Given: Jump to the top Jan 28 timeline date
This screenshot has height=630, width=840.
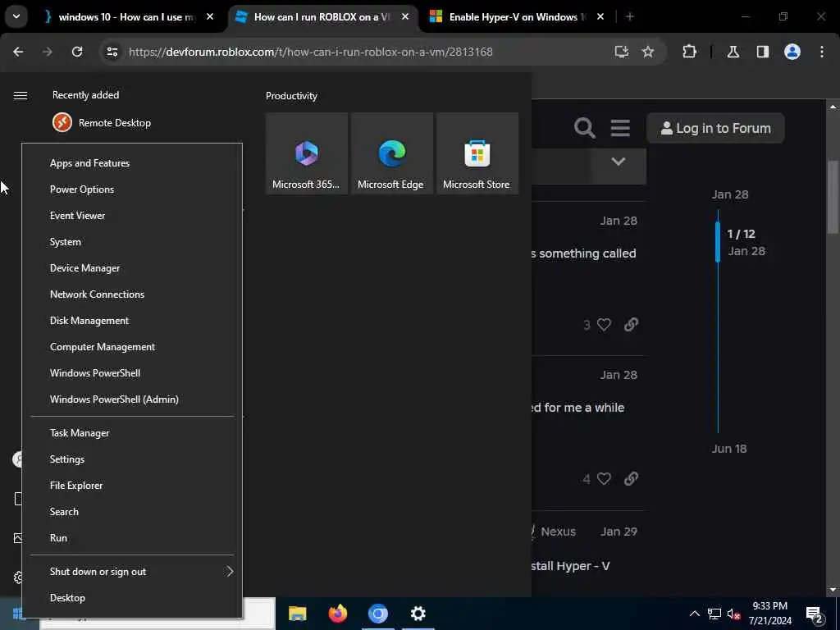Looking at the screenshot, I should pos(730,194).
